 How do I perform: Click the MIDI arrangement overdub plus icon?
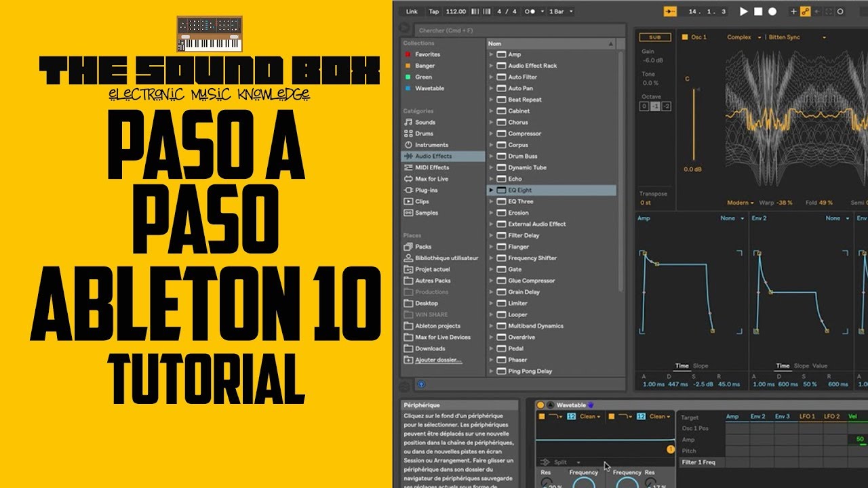[x=793, y=12]
